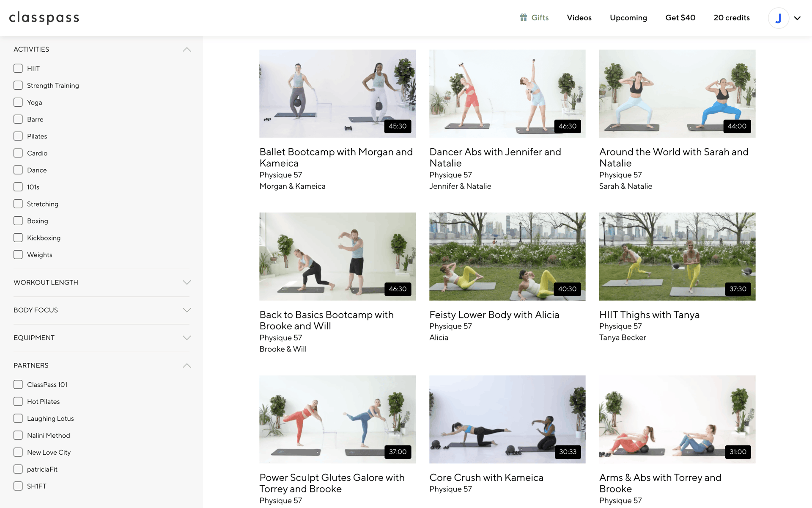Click the Dancer Abs with Jennifer title
The height and width of the screenshot is (508, 812).
click(495, 157)
